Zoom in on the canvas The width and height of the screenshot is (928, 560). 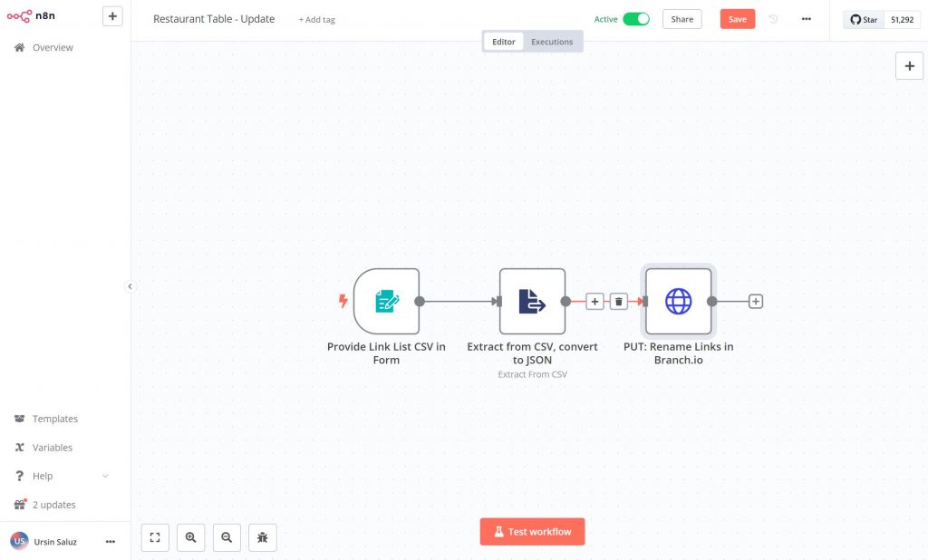pos(190,537)
